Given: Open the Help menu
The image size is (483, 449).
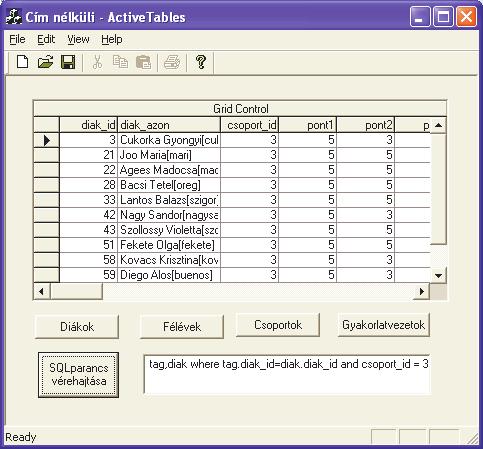Looking at the screenshot, I should [112, 39].
